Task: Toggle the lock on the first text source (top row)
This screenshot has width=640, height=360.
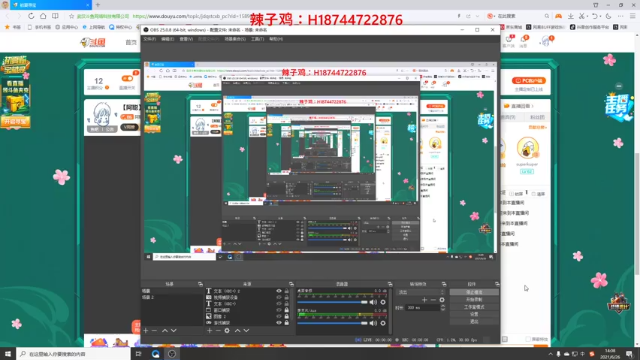Action: [x=287, y=291]
